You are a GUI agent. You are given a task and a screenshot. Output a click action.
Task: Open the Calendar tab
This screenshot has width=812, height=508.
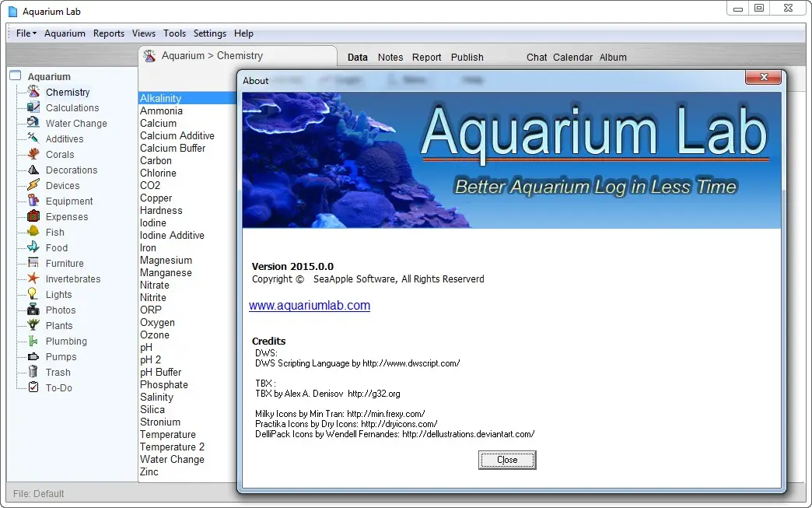(572, 57)
